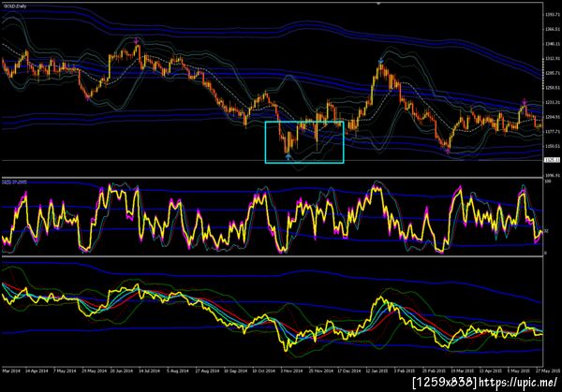Click the 1285.71 price scale label

553,73
